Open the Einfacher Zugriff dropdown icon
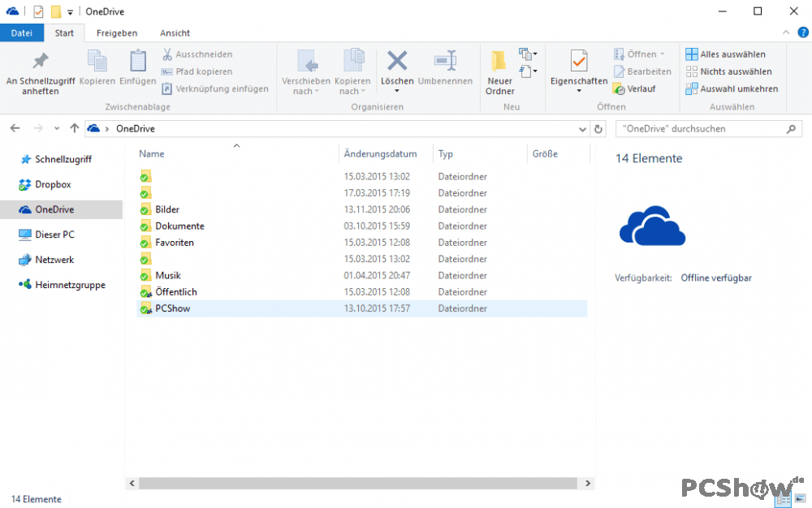The width and height of the screenshot is (812, 508). point(529,71)
